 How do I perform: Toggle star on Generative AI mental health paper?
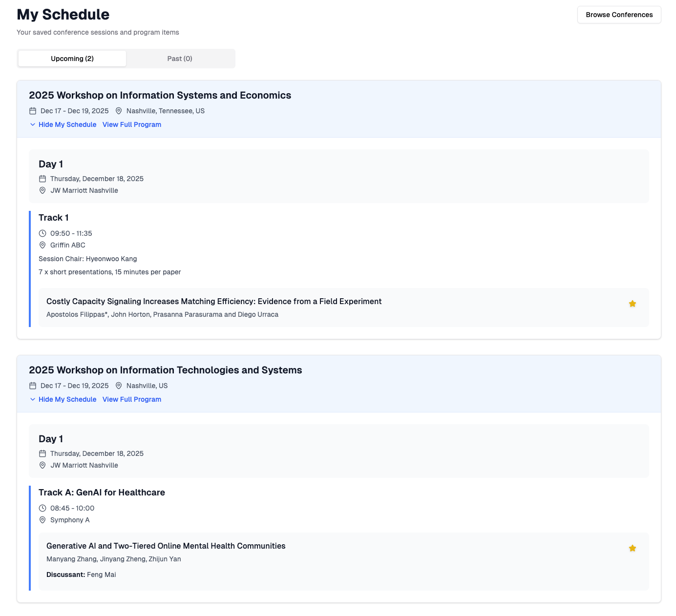(x=632, y=549)
